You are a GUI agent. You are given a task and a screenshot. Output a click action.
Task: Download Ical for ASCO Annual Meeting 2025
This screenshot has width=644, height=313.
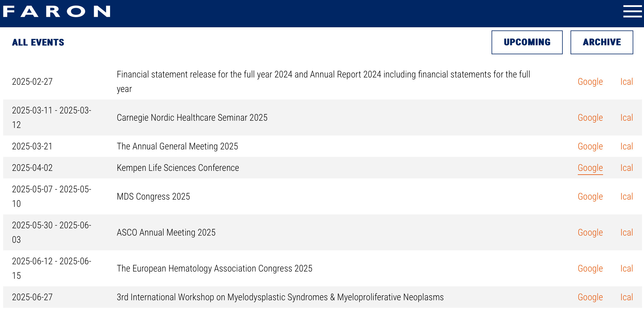(x=627, y=233)
